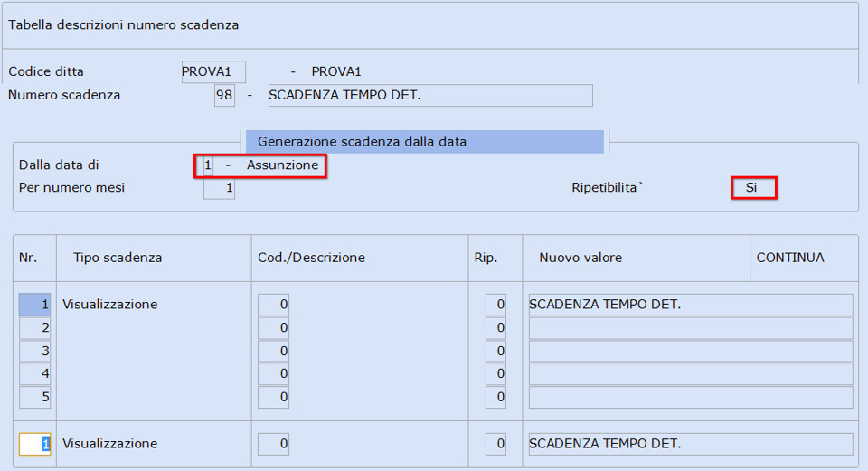The width and height of the screenshot is (868, 471).
Task: Click Rip. field of row 4
Action: tap(496, 373)
